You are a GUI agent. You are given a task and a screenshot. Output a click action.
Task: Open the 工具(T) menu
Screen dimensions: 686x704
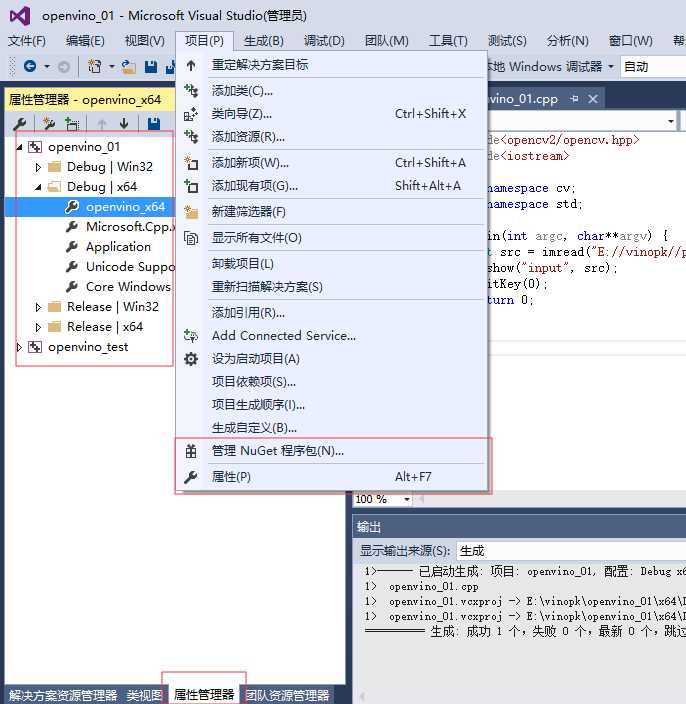tap(448, 41)
